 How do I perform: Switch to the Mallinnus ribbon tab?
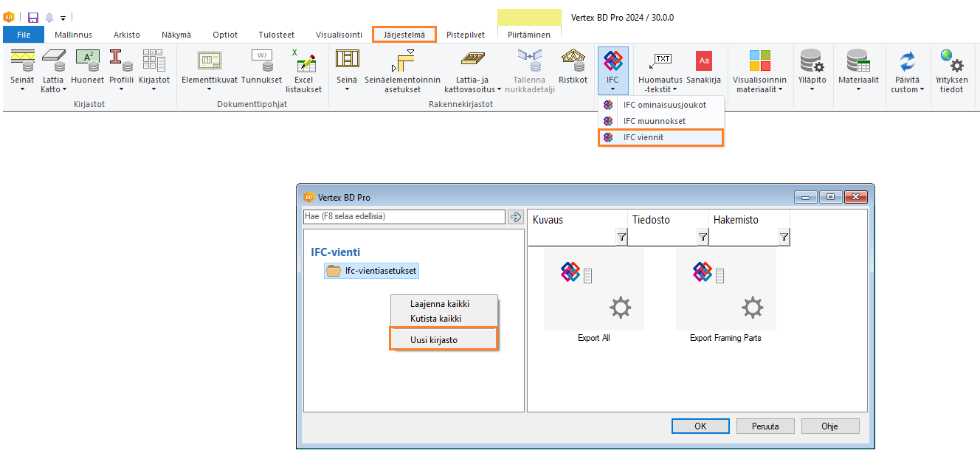pos(73,35)
